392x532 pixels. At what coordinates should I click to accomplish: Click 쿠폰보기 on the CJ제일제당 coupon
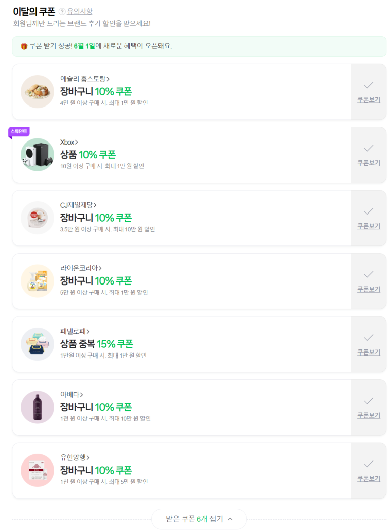coord(369,226)
